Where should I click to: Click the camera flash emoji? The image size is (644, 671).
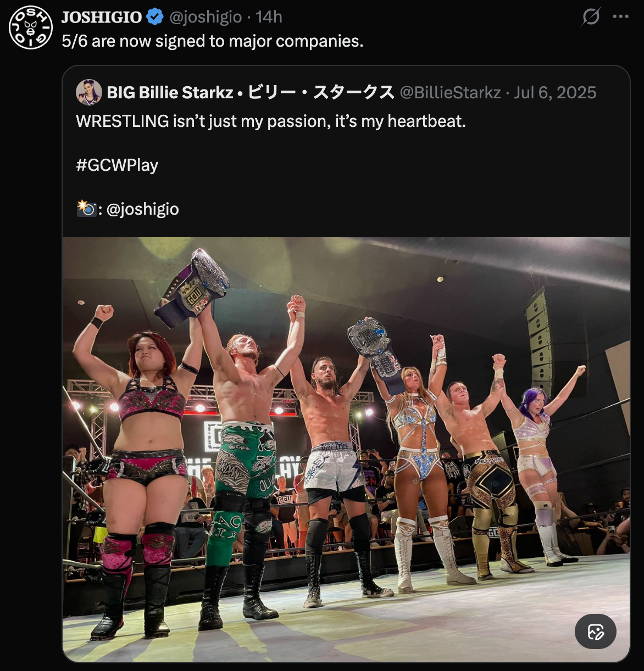[x=86, y=209]
